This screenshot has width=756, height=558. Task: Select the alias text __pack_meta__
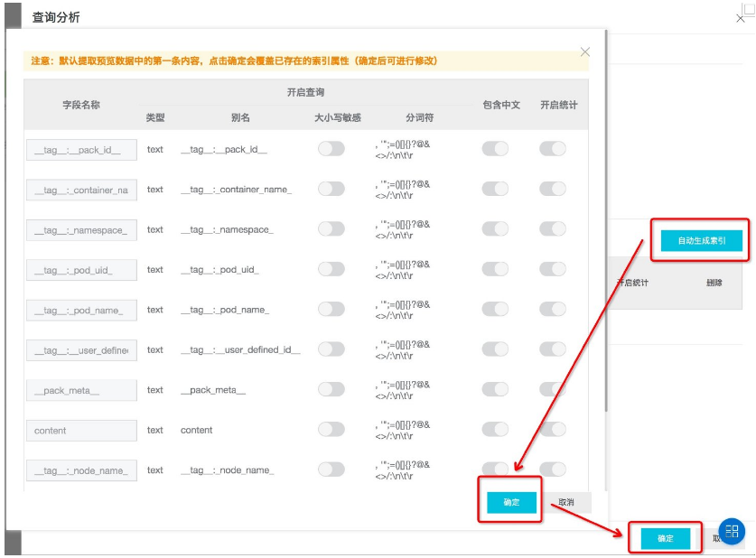pos(212,390)
